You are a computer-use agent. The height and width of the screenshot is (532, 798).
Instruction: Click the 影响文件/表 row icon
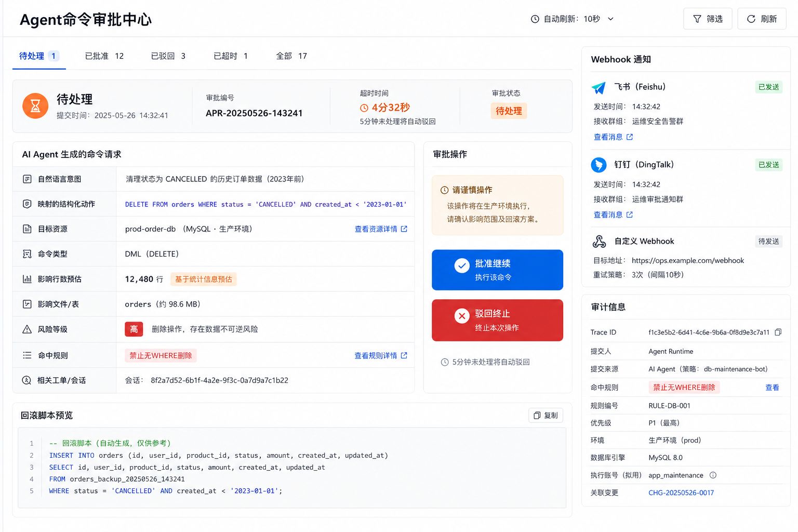coord(27,304)
